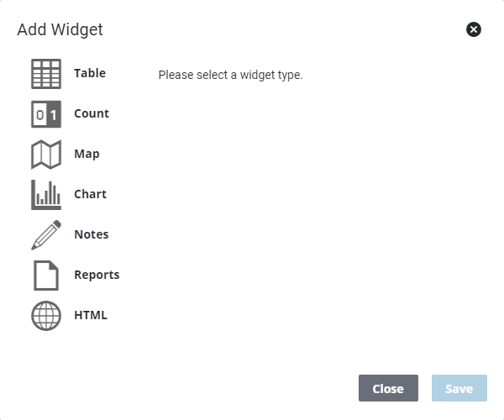Choose the folded Map icon
This screenshot has width=504, height=420.
point(46,155)
